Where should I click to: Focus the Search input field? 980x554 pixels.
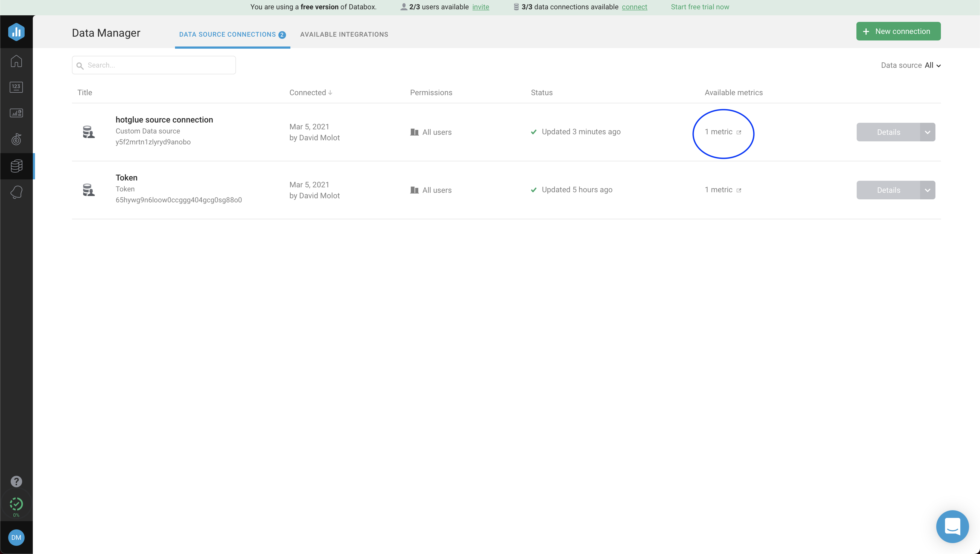[x=154, y=65]
